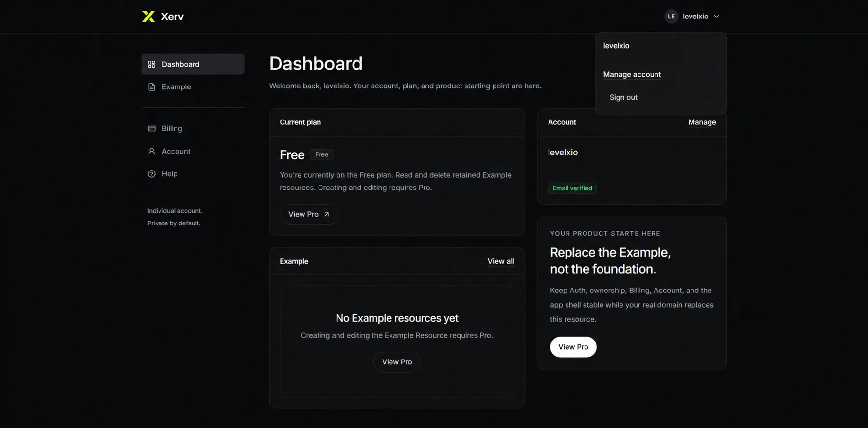
Task: Click the Example document icon in sidebar
Action: (x=152, y=87)
